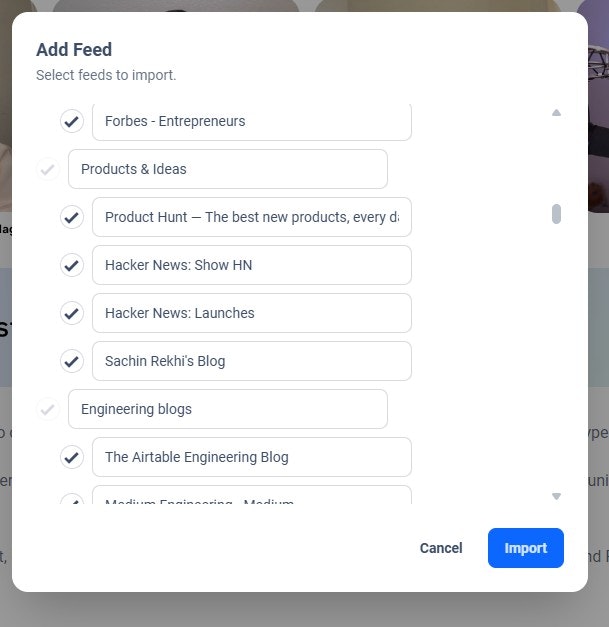Uncheck the Forbes - Entrepreneurs feed checkbox
Screen dimensions: 609x627
[x=72, y=121]
